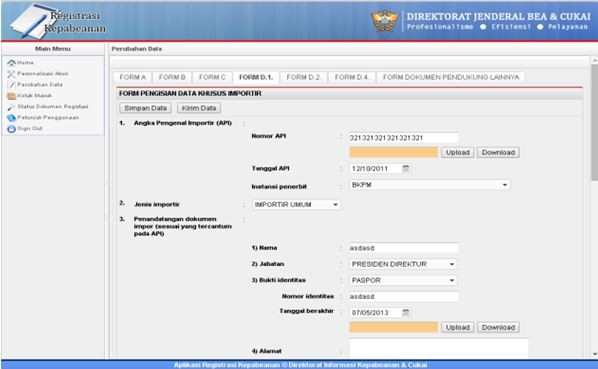Click orange file field under Nomor API
Screen dimensions: 598x369
coord(393,152)
